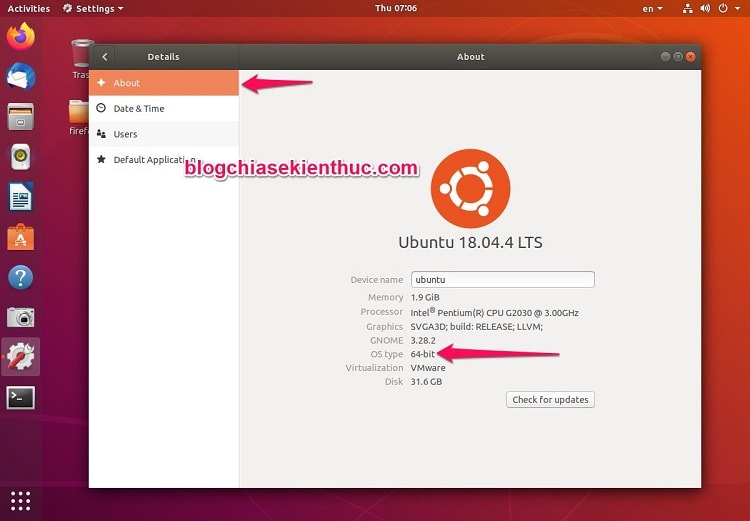Click Activities in the top bar

29,9
